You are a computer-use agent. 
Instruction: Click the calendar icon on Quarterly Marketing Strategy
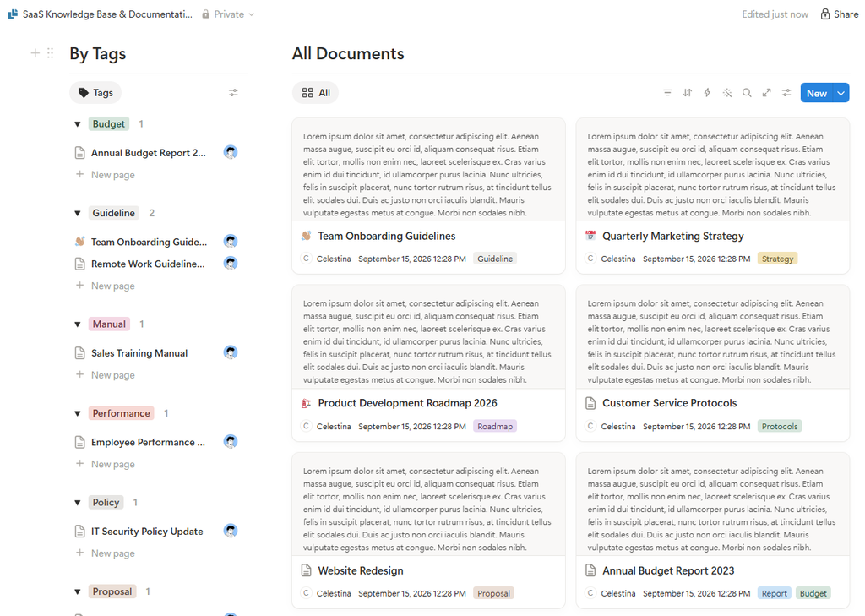coord(590,237)
